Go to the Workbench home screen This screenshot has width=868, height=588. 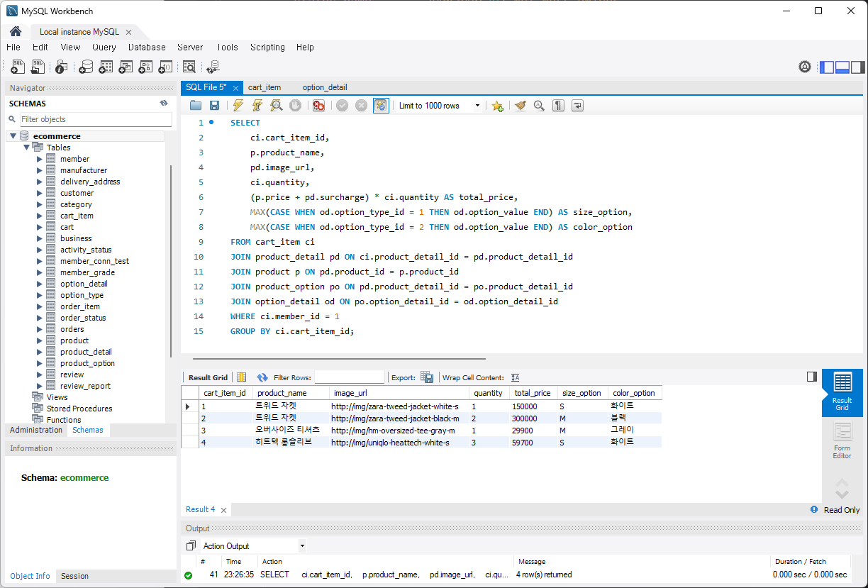[x=15, y=31]
